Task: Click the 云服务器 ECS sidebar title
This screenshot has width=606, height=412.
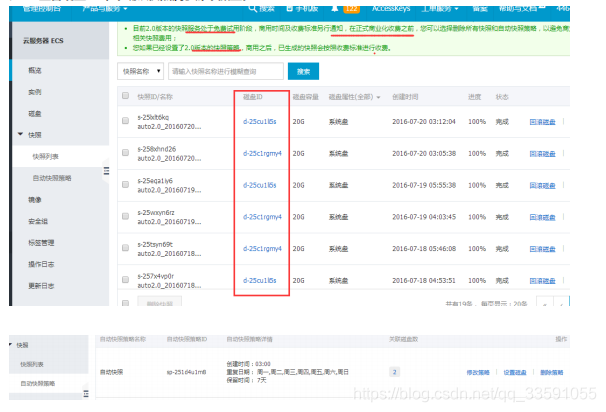Action: 43,41
